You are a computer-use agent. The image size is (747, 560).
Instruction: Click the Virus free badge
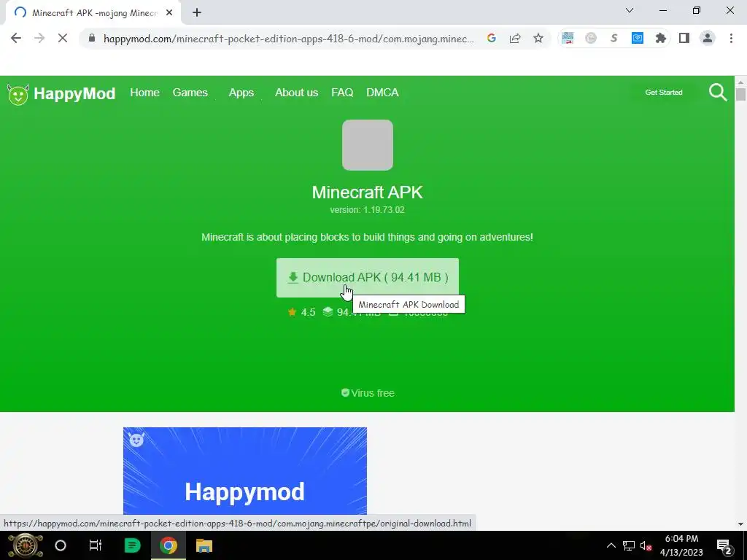point(368,393)
